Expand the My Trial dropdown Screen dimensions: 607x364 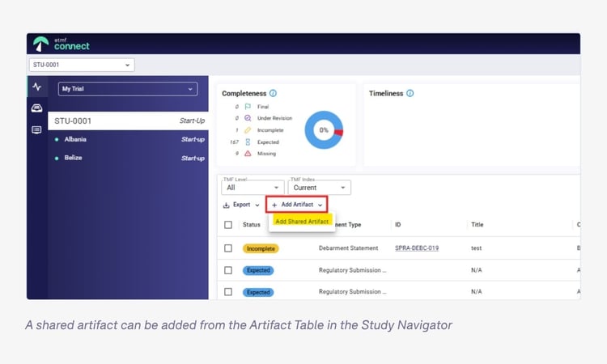(x=128, y=89)
